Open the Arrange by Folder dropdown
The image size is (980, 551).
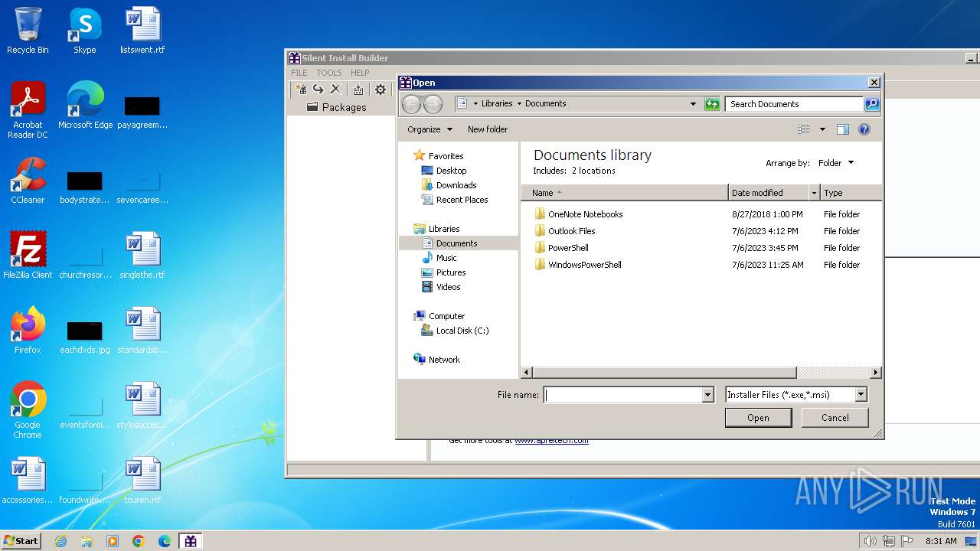coord(835,163)
